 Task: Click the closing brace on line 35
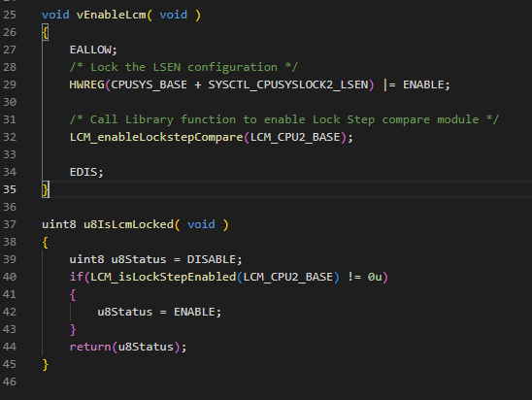click(x=45, y=189)
